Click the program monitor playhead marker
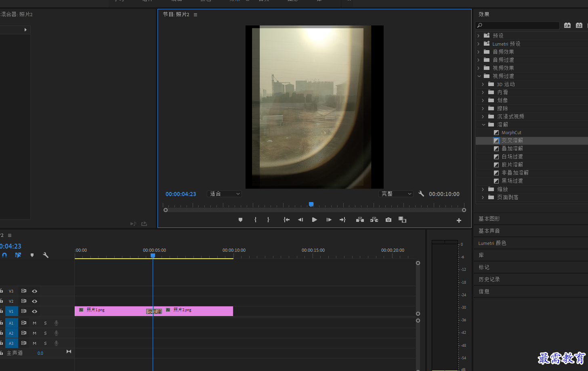The image size is (588, 371). (x=311, y=204)
